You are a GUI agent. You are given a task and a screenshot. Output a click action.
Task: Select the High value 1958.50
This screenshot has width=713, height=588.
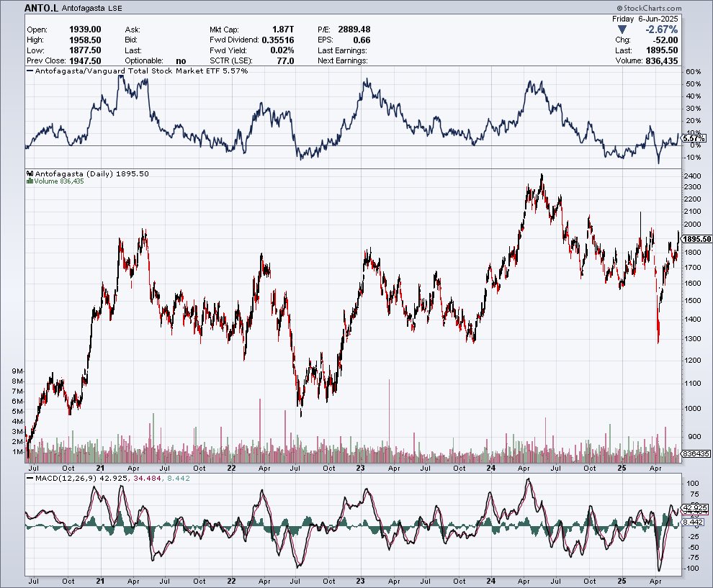click(x=85, y=40)
